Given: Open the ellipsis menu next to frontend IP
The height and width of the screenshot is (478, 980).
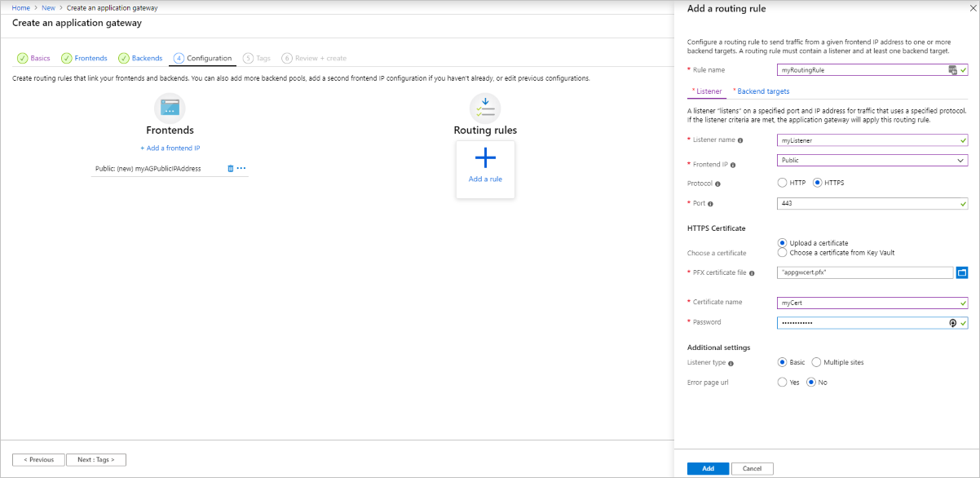Looking at the screenshot, I should pyautogui.click(x=242, y=168).
